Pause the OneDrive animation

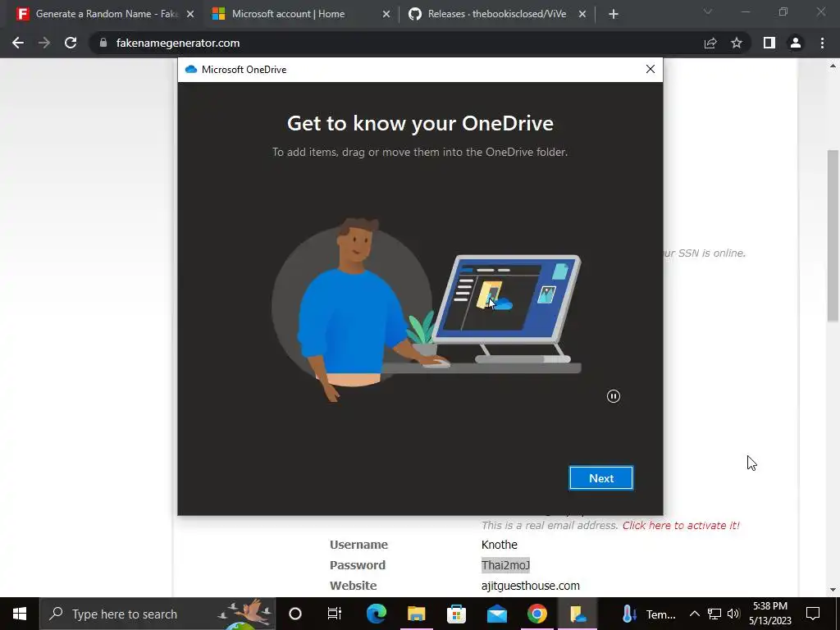[614, 396]
